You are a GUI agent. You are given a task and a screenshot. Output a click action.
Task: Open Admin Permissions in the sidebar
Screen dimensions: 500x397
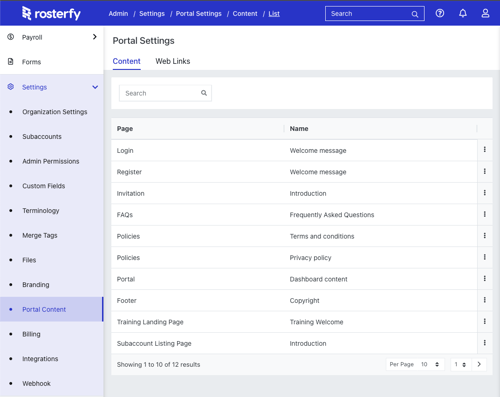51,161
